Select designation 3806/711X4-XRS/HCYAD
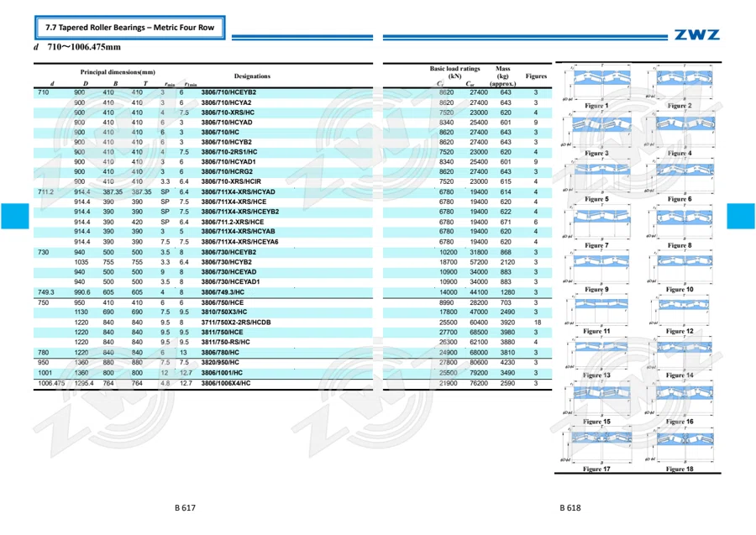 pos(239,191)
